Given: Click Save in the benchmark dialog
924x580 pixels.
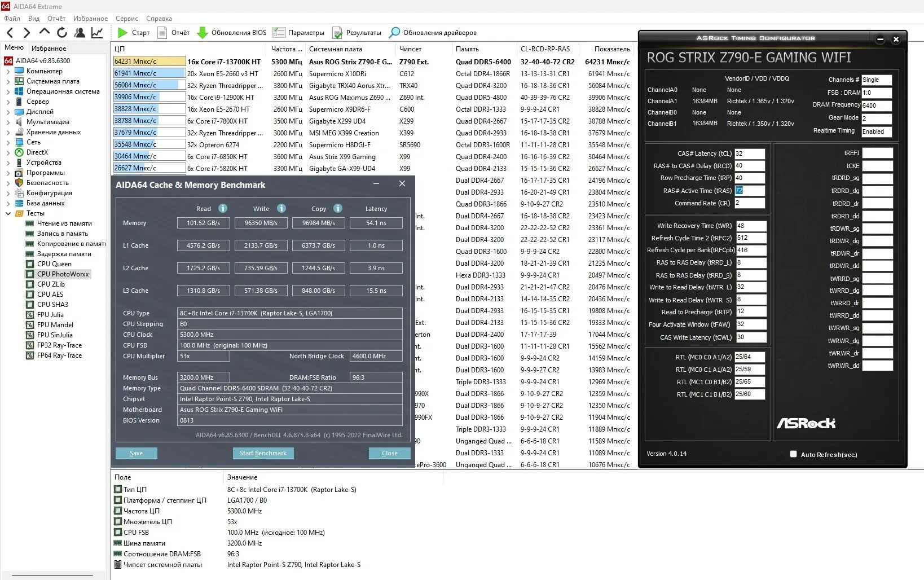Looking at the screenshot, I should [x=137, y=453].
